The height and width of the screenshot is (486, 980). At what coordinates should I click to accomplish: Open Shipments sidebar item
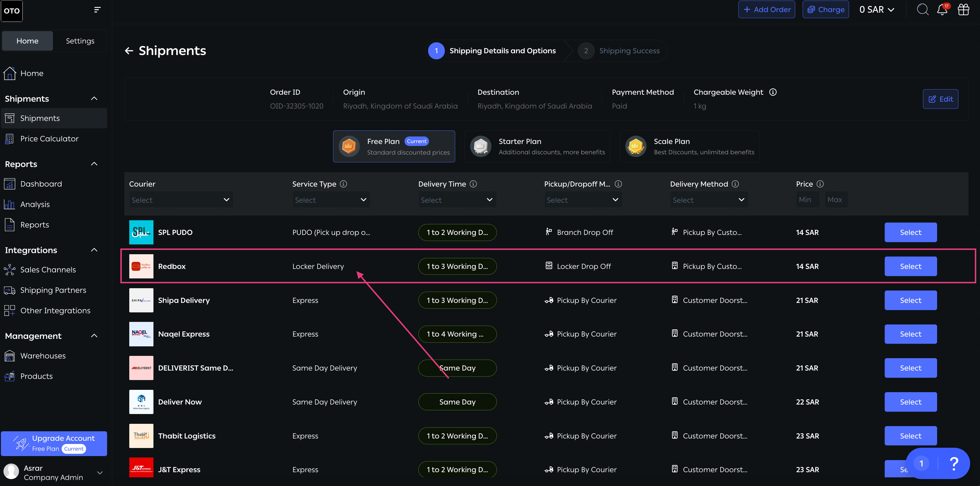click(x=54, y=118)
